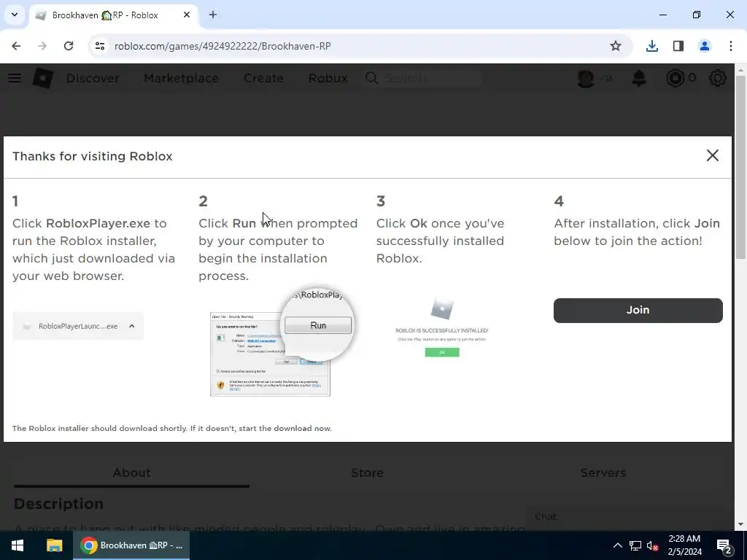The width and height of the screenshot is (747, 560).
Task: Open the Chrome three-dot menu
Action: [731, 46]
